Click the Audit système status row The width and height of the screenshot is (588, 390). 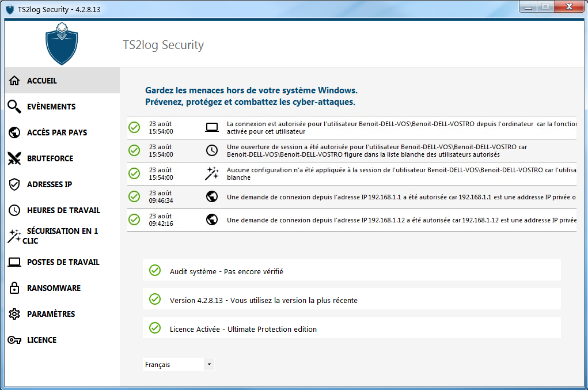pos(352,270)
